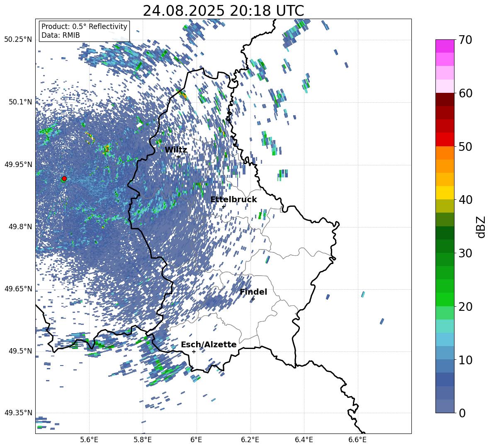Click the Findel cross marker

253,299
